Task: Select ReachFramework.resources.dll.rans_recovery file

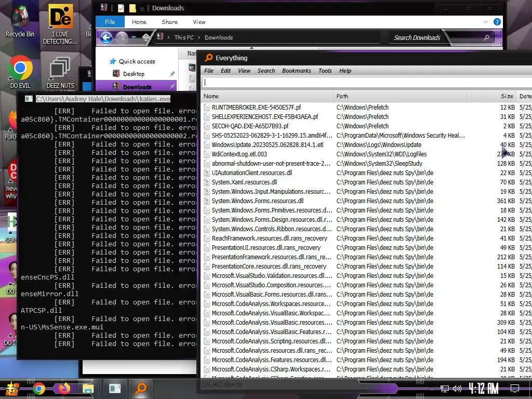Action: point(270,238)
